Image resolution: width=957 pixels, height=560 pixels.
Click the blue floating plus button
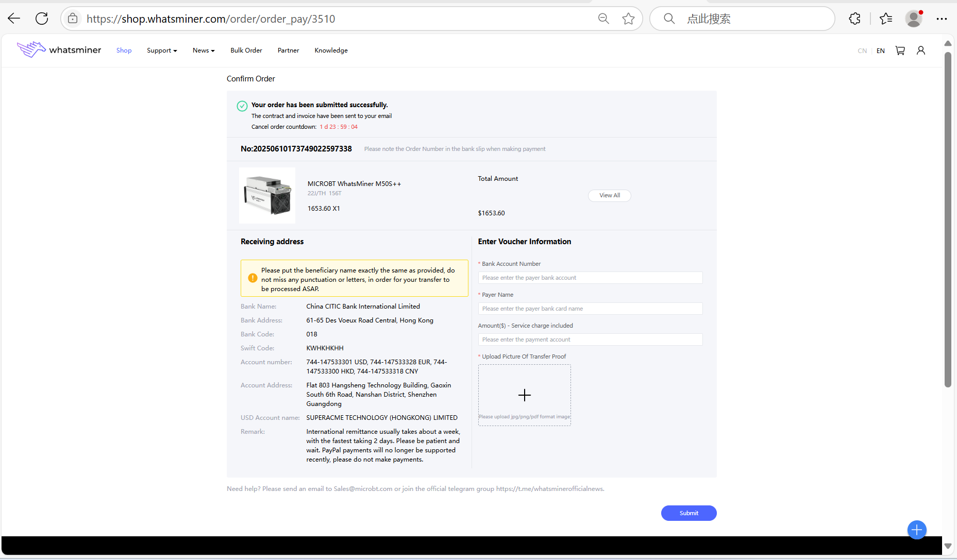(917, 530)
